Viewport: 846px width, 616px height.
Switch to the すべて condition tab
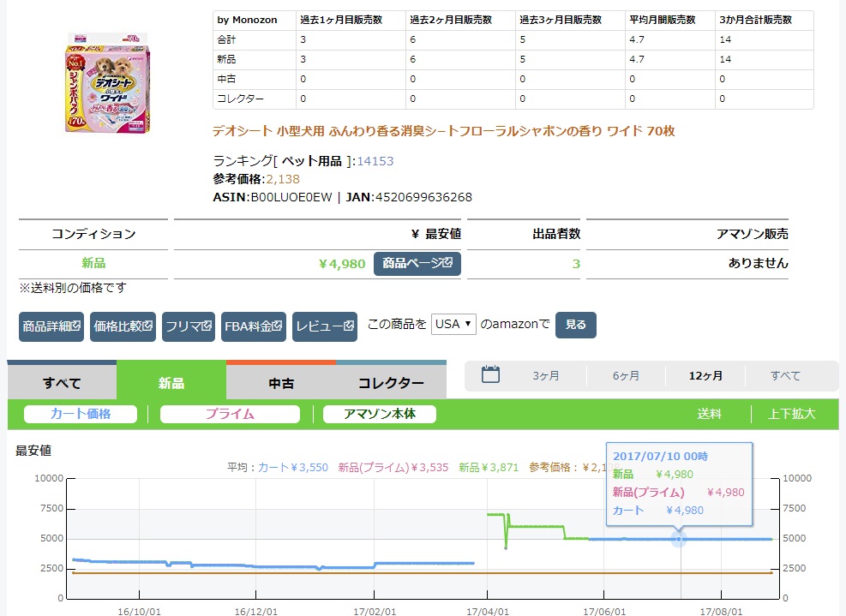[x=62, y=382]
